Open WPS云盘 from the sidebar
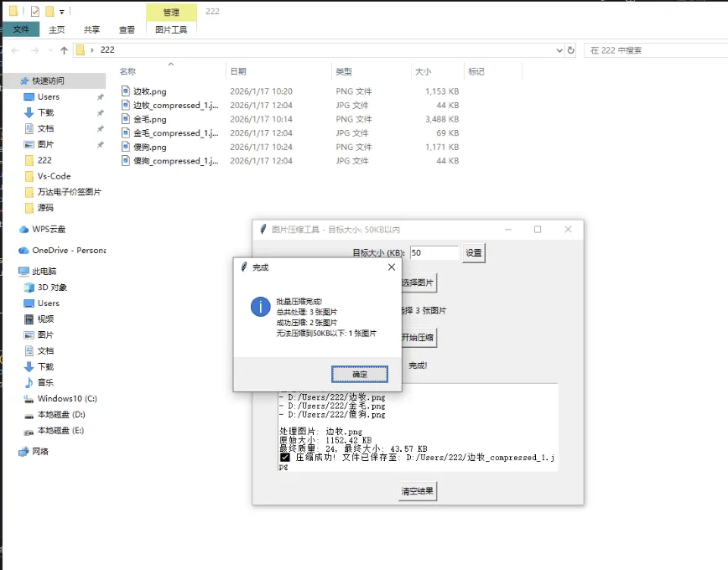This screenshot has height=570, width=728. pos(49,229)
